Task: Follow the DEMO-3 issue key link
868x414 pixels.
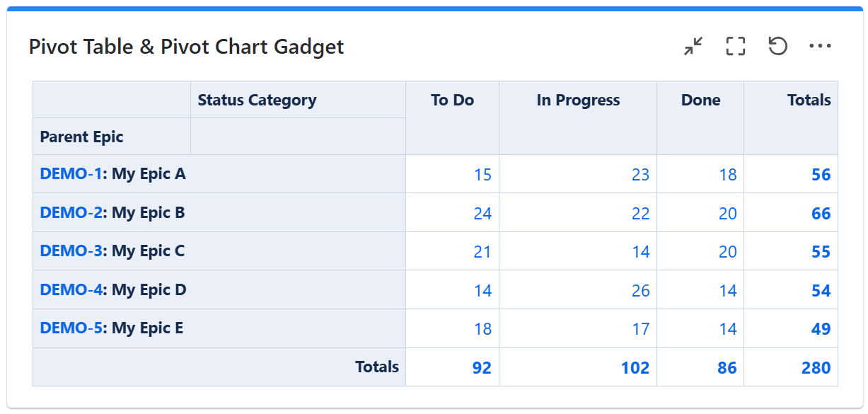Action: click(71, 251)
